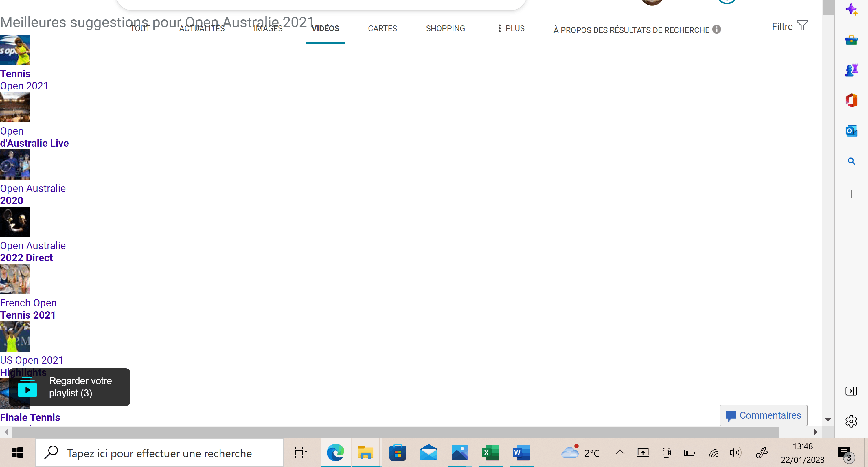Open the Games chess icon in sidebar
868x467 pixels.
851,70
